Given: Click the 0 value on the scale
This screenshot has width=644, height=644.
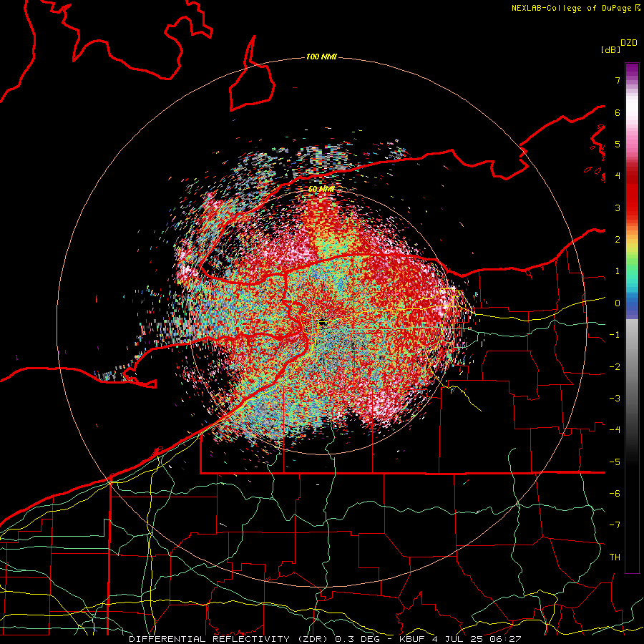Looking at the screenshot, I should click(x=618, y=303).
